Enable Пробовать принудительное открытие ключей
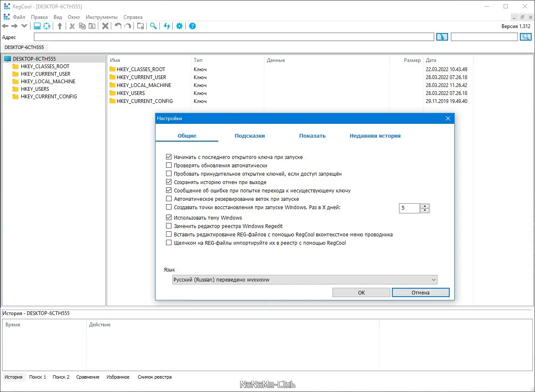Image resolution: width=535 pixels, height=392 pixels. (x=169, y=174)
